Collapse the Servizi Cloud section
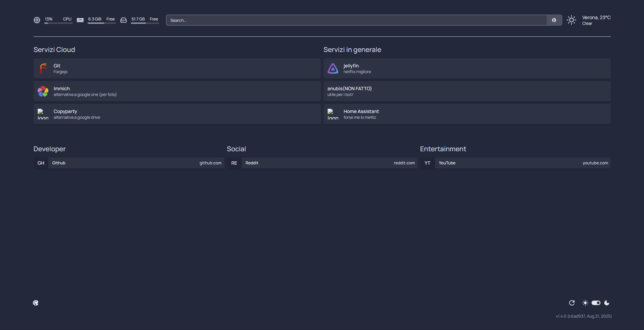Viewport: 644px width, 330px height. (54, 50)
